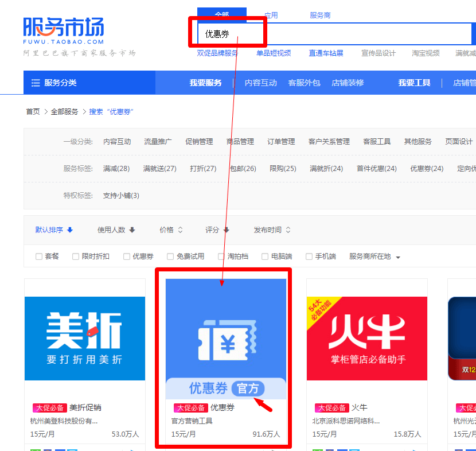Sort by 默认排序
Screen dimensions: 476x451
[x=54, y=230]
